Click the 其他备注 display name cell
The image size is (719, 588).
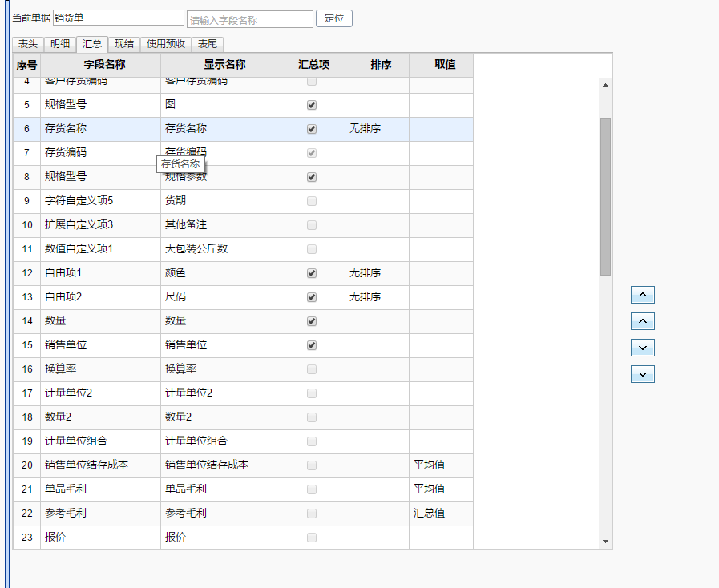coord(220,225)
